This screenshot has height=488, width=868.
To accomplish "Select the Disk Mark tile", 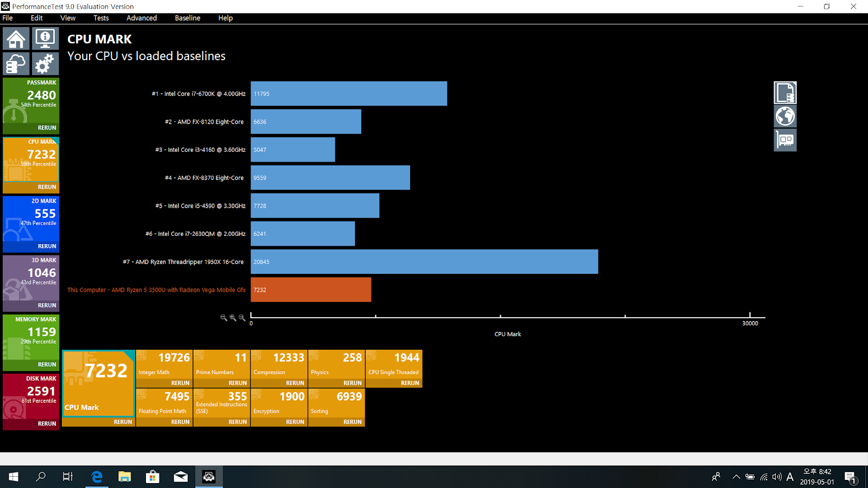I will (x=31, y=396).
